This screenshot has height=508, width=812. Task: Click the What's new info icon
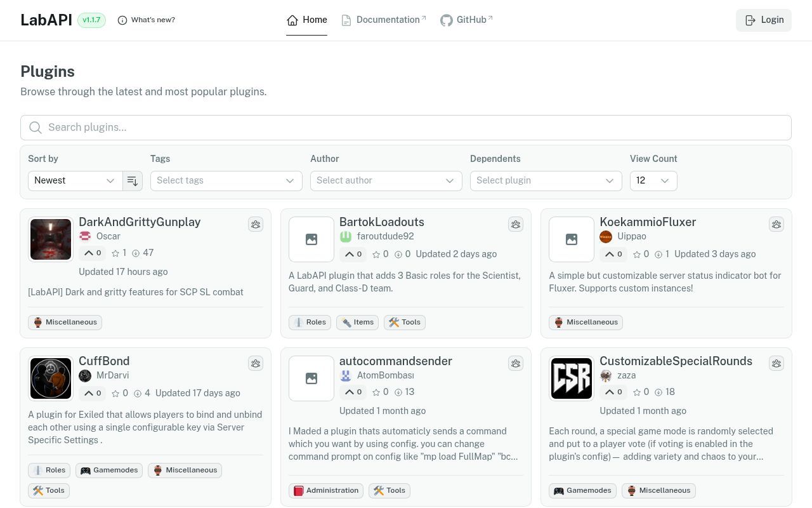122,20
